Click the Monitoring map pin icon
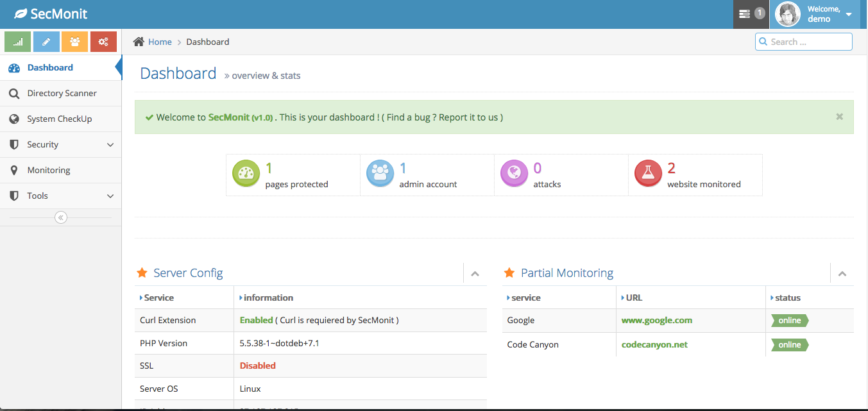Image resolution: width=868 pixels, height=411 pixels. click(x=14, y=170)
